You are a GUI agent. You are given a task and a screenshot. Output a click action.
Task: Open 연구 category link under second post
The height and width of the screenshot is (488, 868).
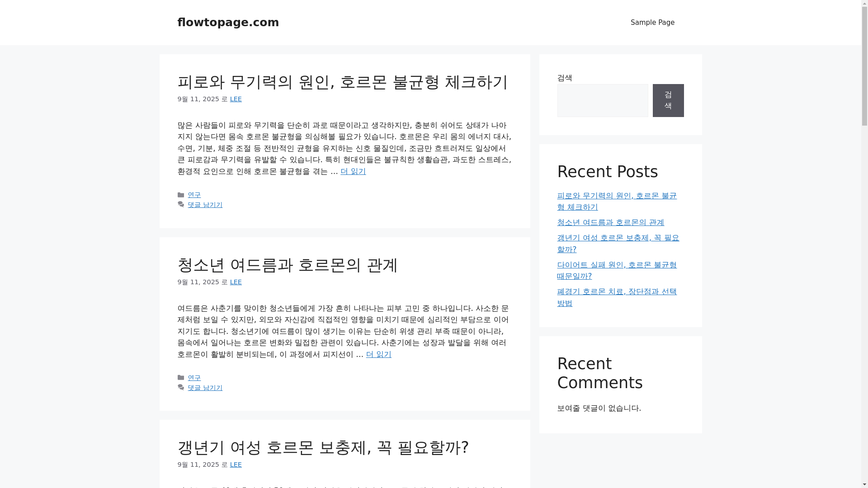(194, 378)
